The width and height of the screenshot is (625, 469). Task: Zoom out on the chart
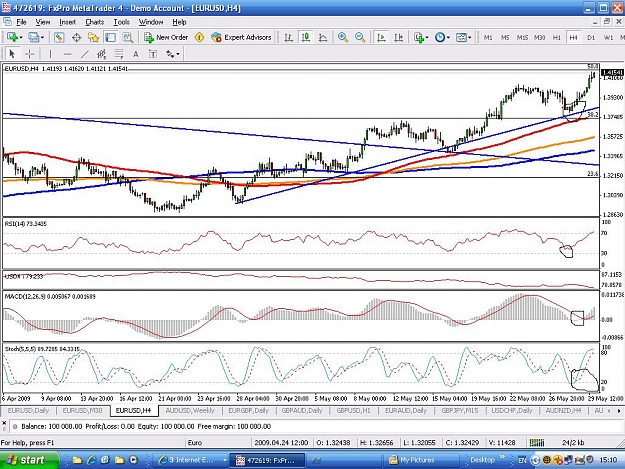coord(360,37)
